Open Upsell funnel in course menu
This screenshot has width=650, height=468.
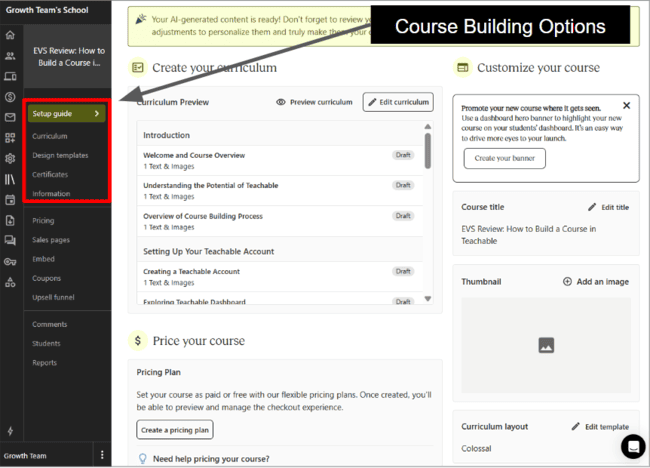point(53,297)
